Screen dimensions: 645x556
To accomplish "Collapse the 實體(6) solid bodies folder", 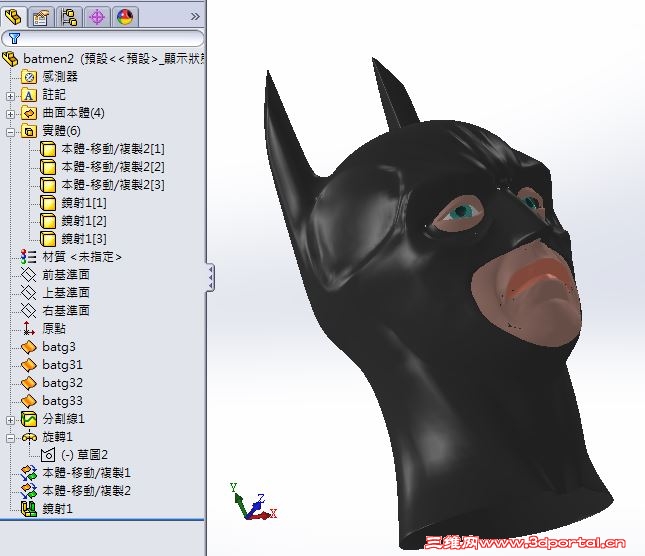I will 10,132.
